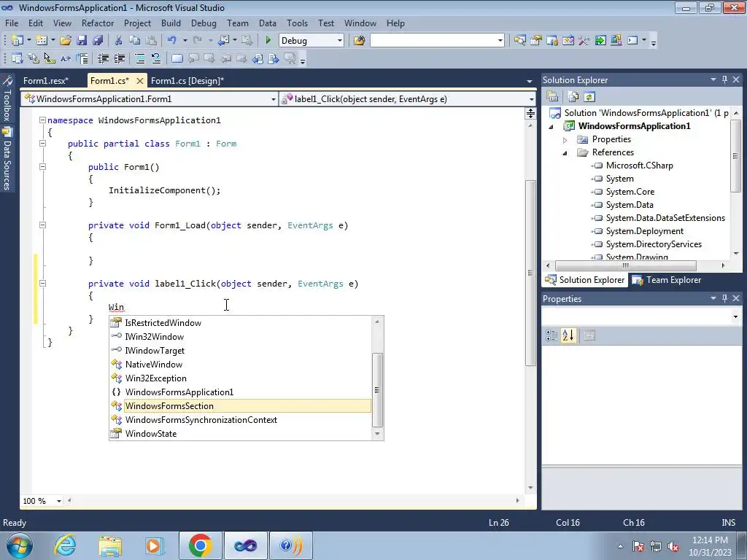Screen dimensions: 747x560
Task: Open the Debug menu
Action: click(x=204, y=23)
